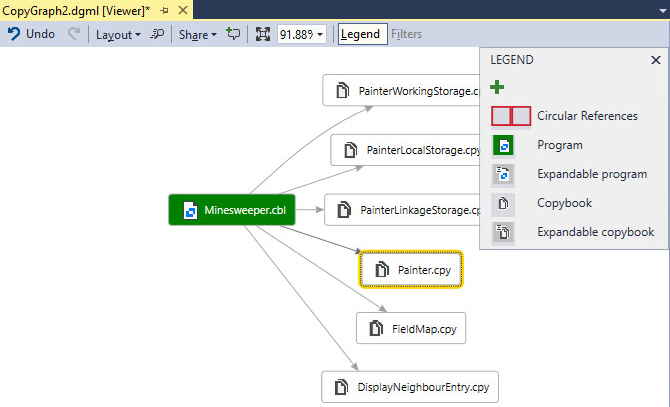This screenshot has height=407, width=670.
Task: Select the Minesweeper.cbl program node
Action: click(234, 210)
